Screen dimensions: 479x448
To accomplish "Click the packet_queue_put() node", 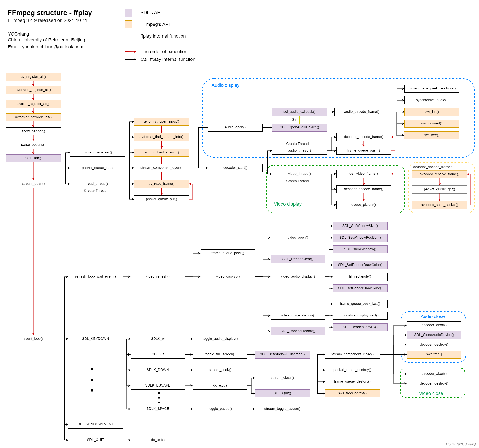I will click(161, 199).
